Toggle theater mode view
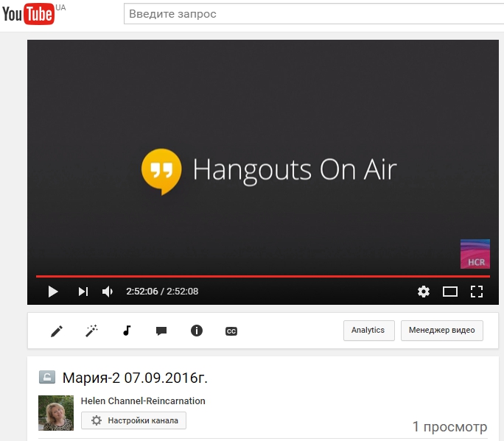Viewport: 504px width, 441px height. (x=449, y=292)
